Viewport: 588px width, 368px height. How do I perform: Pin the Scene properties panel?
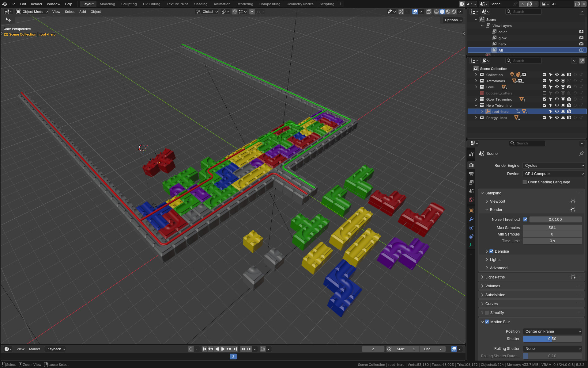(x=581, y=154)
